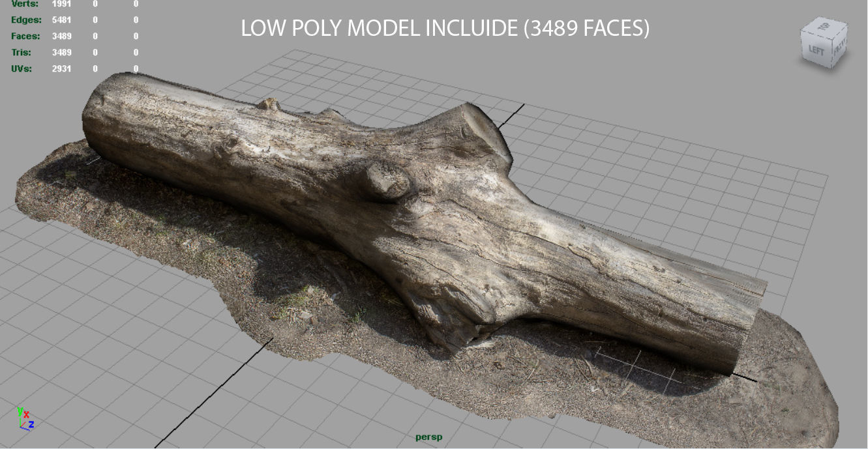Click the LEFT face of the ViewCube
Viewport: 868px width, 449px height.
pos(817,50)
